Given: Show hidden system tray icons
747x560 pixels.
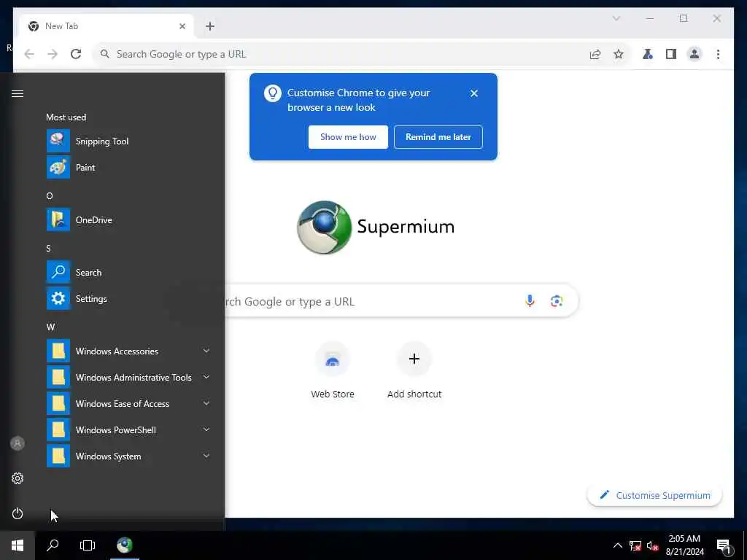Looking at the screenshot, I should [x=617, y=545].
